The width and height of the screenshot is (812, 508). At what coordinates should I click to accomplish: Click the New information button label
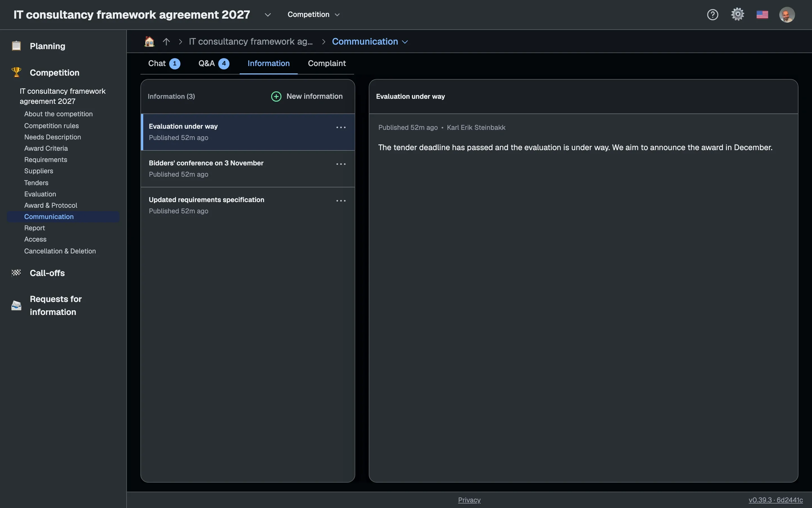click(x=314, y=96)
